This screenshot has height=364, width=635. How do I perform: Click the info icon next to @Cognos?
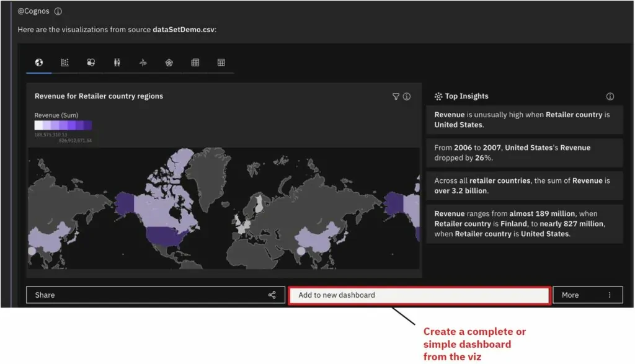point(58,12)
